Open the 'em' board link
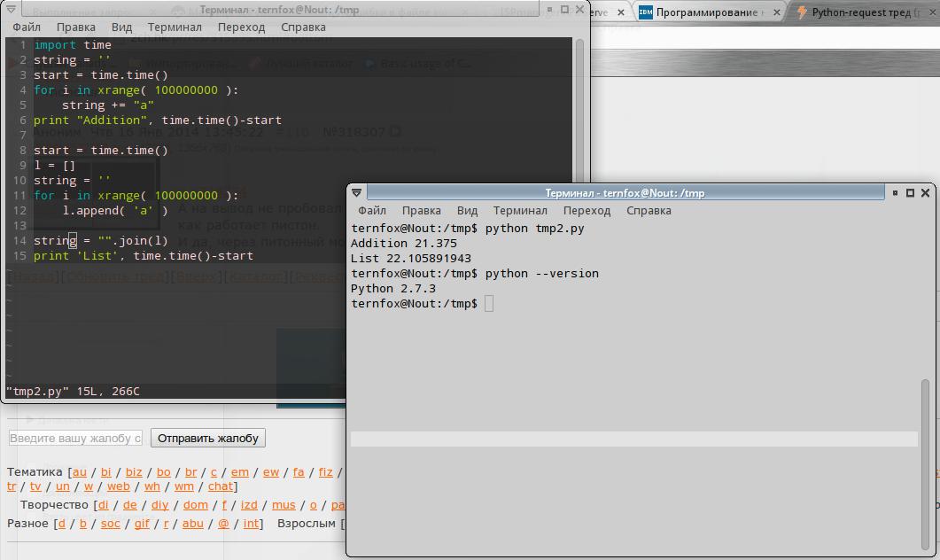The width and height of the screenshot is (940, 560). pyautogui.click(x=240, y=472)
